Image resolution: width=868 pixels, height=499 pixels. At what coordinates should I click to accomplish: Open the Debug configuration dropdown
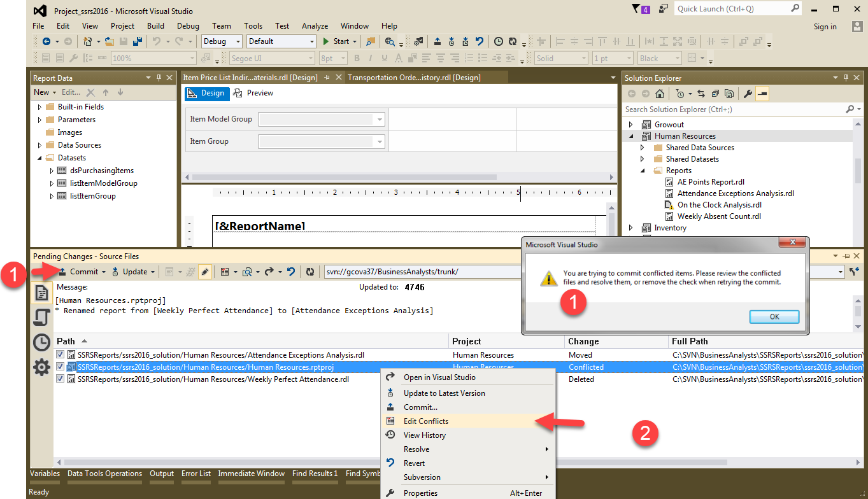(222, 41)
